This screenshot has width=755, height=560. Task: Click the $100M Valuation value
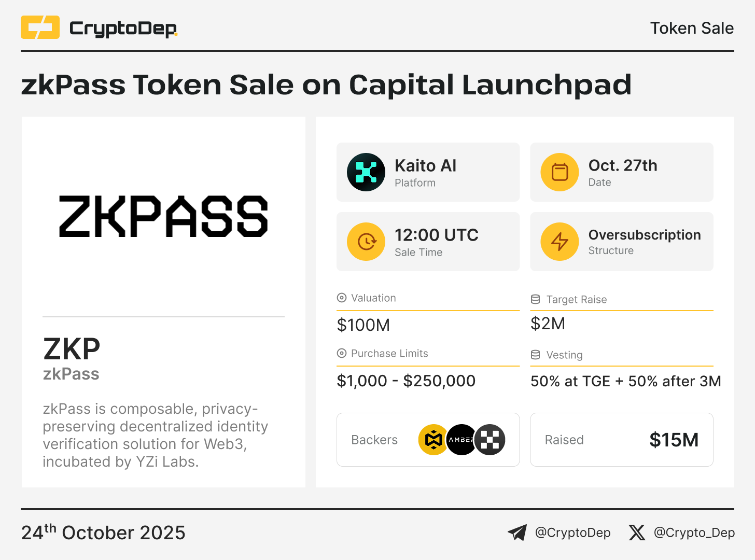pos(363,325)
